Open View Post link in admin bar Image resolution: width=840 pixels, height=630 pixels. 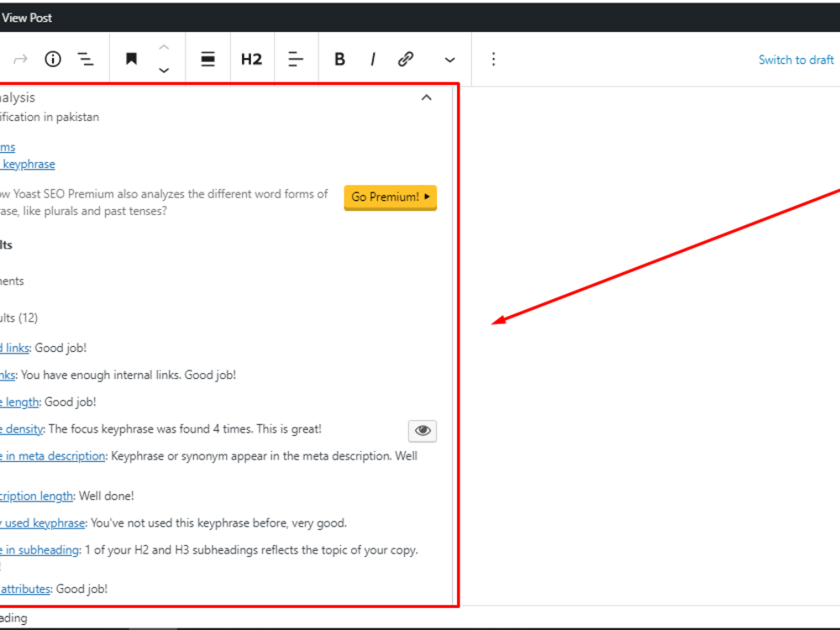(26, 18)
